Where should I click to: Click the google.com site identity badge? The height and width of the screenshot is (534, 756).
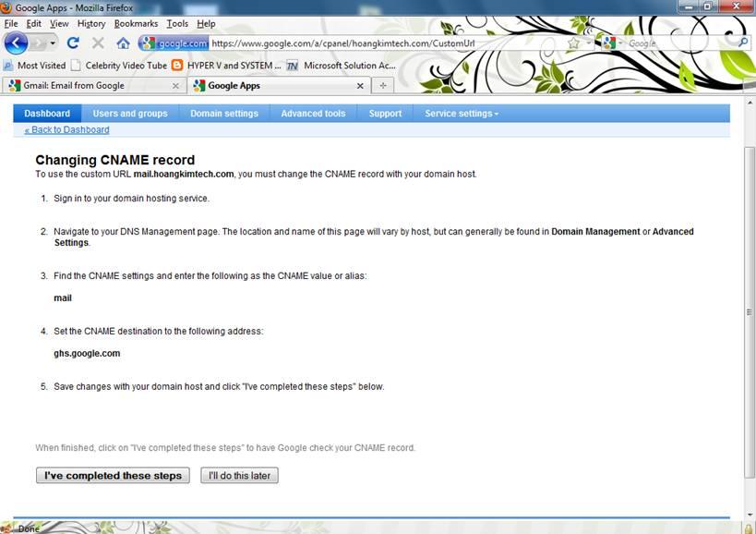pyautogui.click(x=175, y=43)
